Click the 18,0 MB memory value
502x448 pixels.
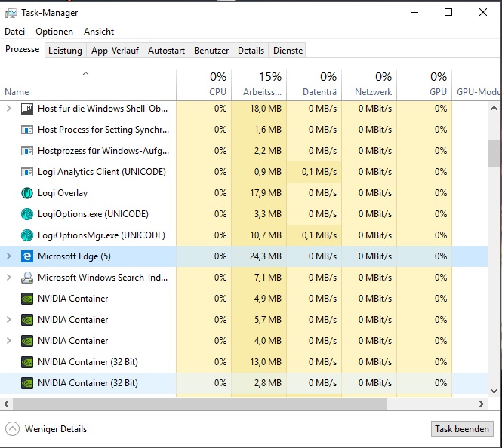(x=266, y=109)
